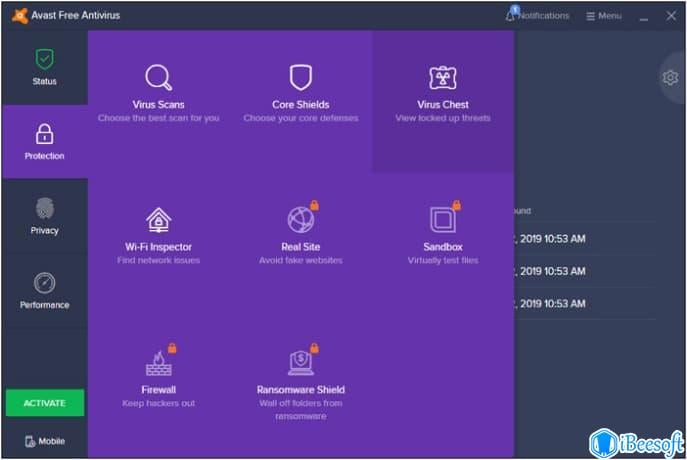Screen dimensions: 687x460
Task: Click the "Virus Scans" title text
Action: (x=158, y=105)
